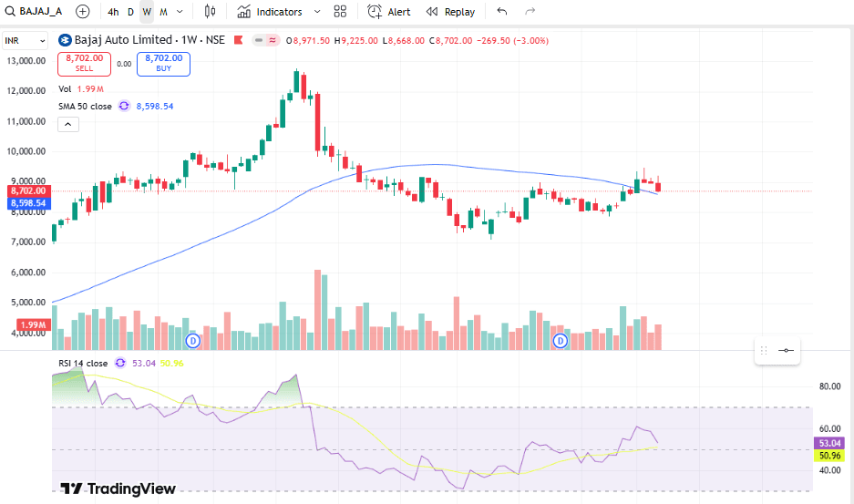Image resolution: width=854 pixels, height=504 pixels.
Task: Click the 8,702.00 SELL button
Action: pyautogui.click(x=85, y=63)
